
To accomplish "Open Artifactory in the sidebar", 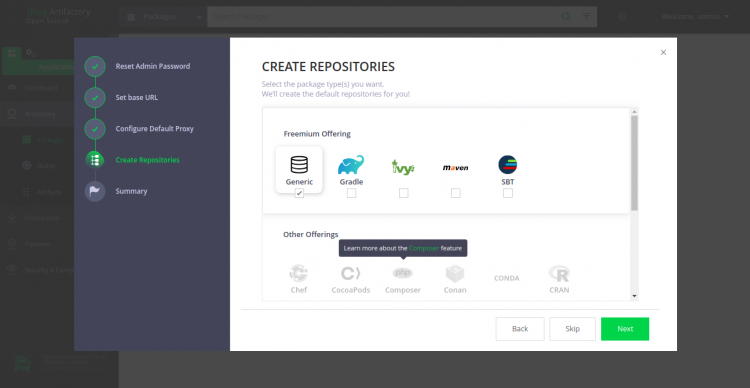I will [41, 114].
